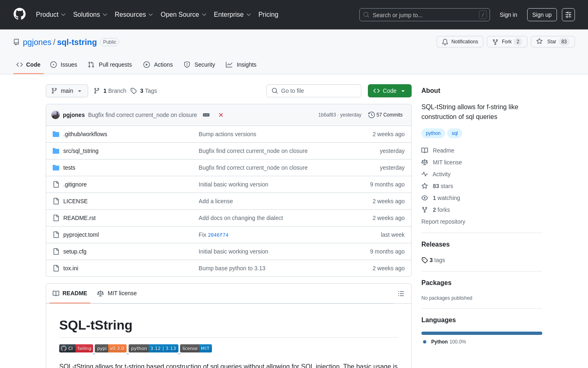Click the tox.ini file icon
Image resolution: width=588 pixels, height=368 pixels.
point(56,268)
